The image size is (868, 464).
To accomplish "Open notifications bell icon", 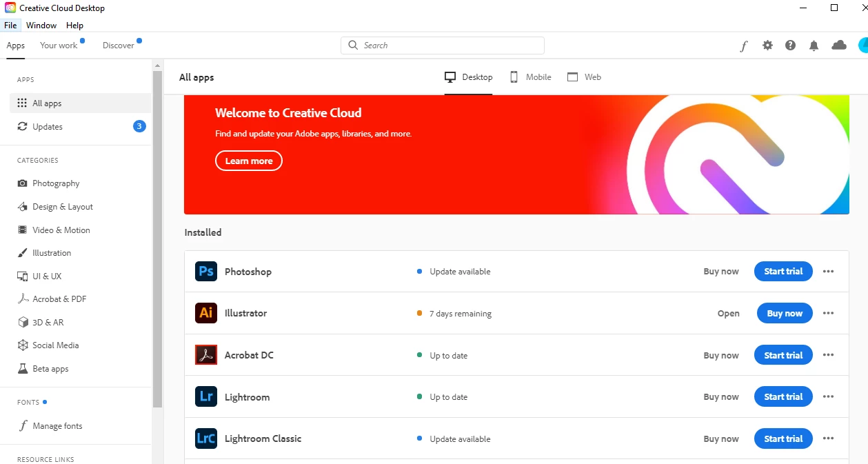I will (814, 46).
